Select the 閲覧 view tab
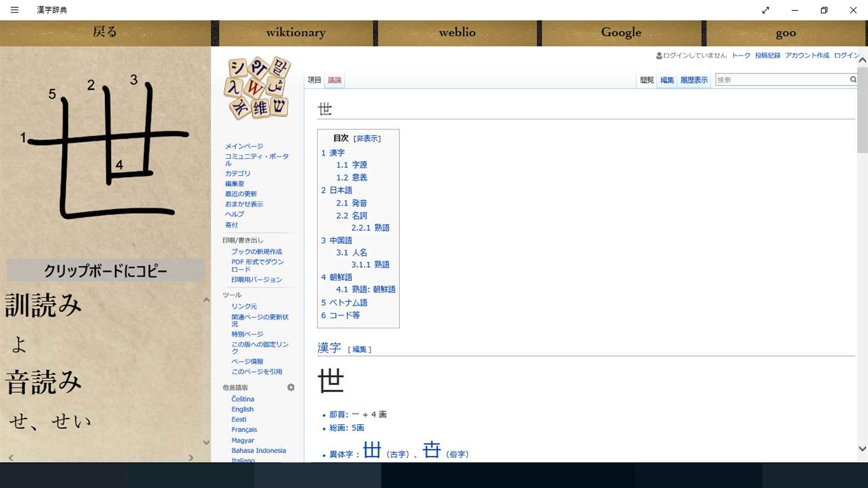The image size is (868, 488). 647,80
